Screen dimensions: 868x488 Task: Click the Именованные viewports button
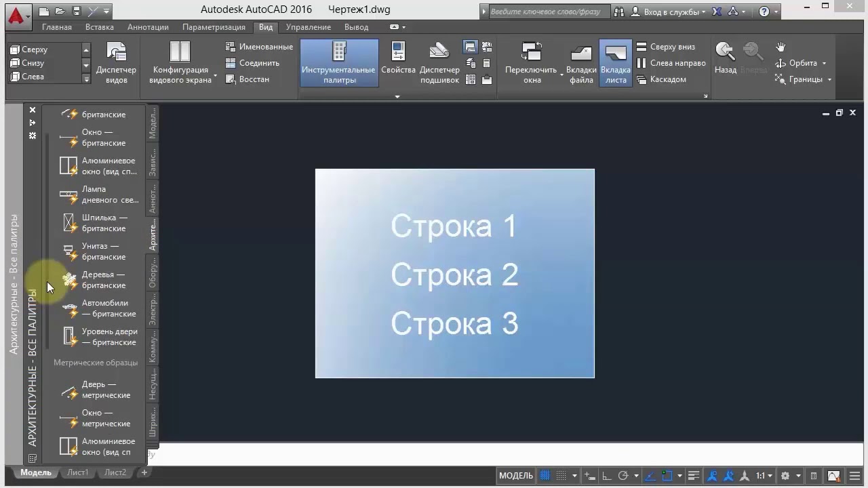coord(259,47)
